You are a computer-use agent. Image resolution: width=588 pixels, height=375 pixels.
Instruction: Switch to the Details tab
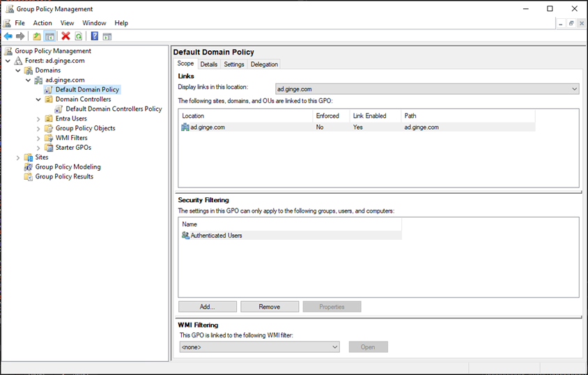(x=209, y=64)
